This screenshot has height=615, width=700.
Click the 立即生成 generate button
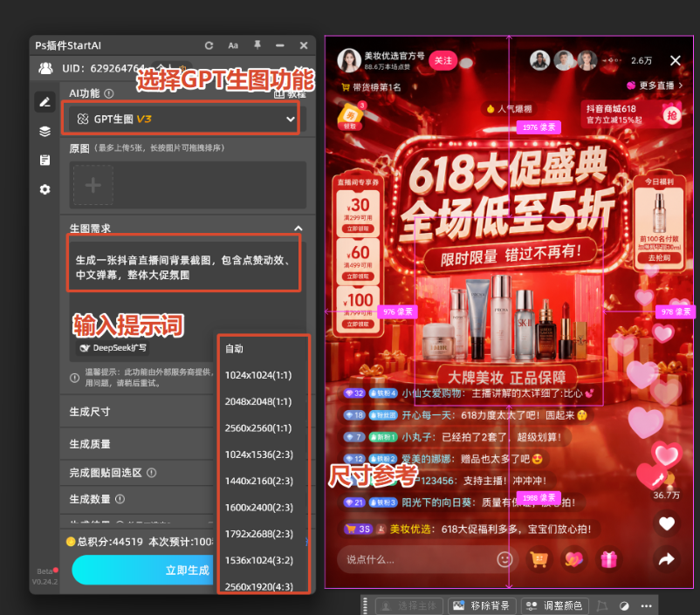(x=143, y=570)
